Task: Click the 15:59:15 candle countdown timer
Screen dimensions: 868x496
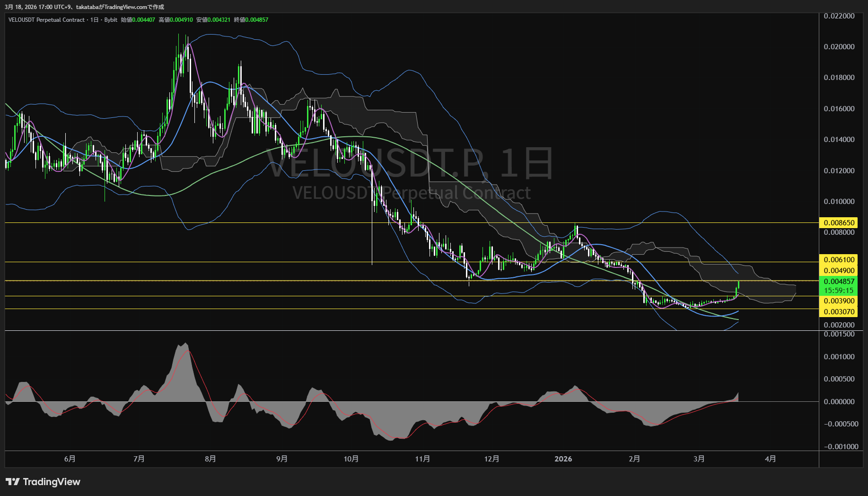Action: (x=839, y=291)
